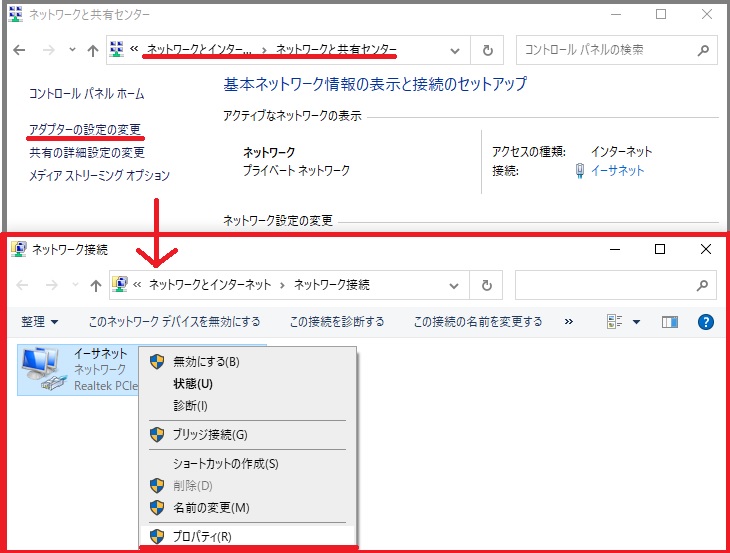Click この接続を診断する toolbar button
Viewport: 730px width, 553px height.
click(x=336, y=322)
